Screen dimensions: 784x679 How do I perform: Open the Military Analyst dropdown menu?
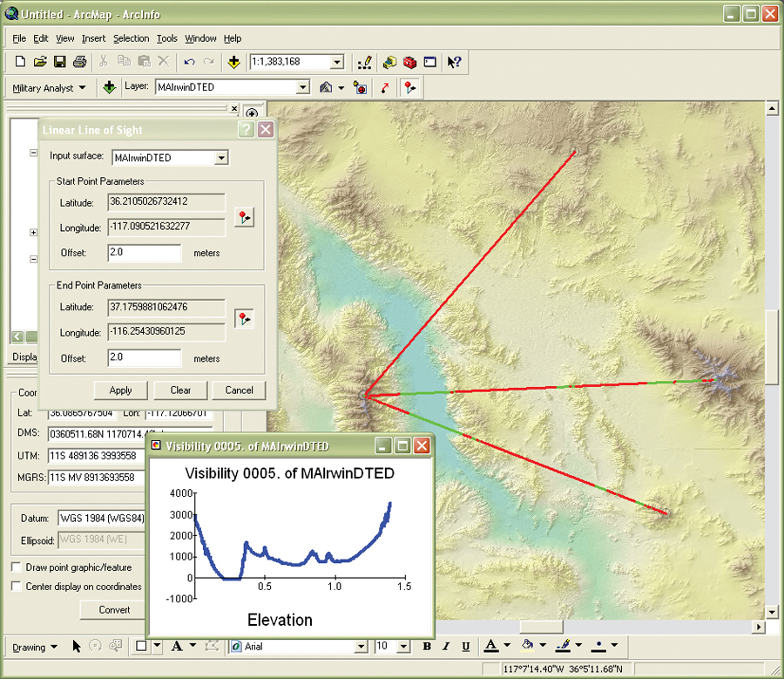click(x=49, y=88)
